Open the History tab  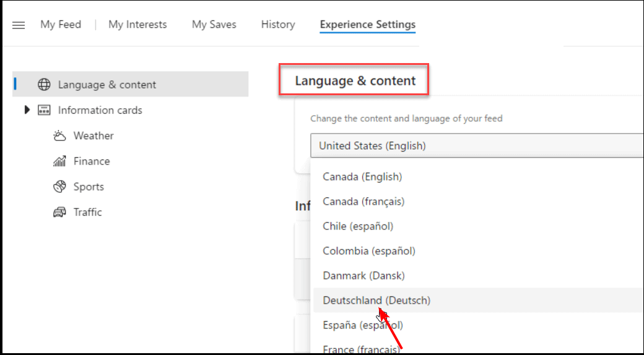pos(278,25)
